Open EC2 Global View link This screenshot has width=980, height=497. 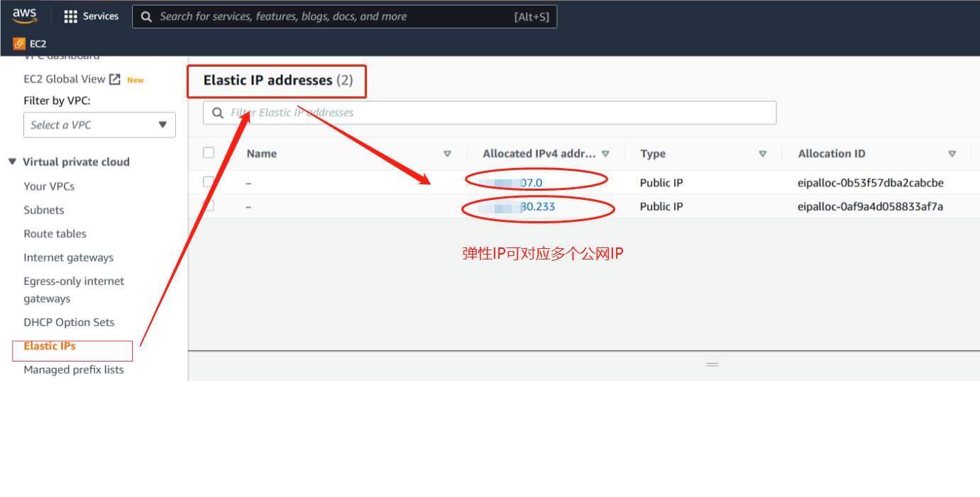point(65,79)
